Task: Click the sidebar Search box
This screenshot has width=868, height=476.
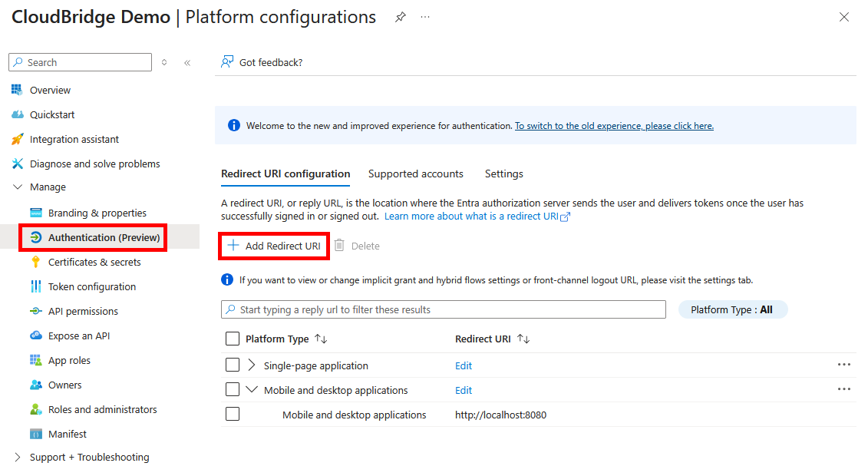Action: click(81, 62)
